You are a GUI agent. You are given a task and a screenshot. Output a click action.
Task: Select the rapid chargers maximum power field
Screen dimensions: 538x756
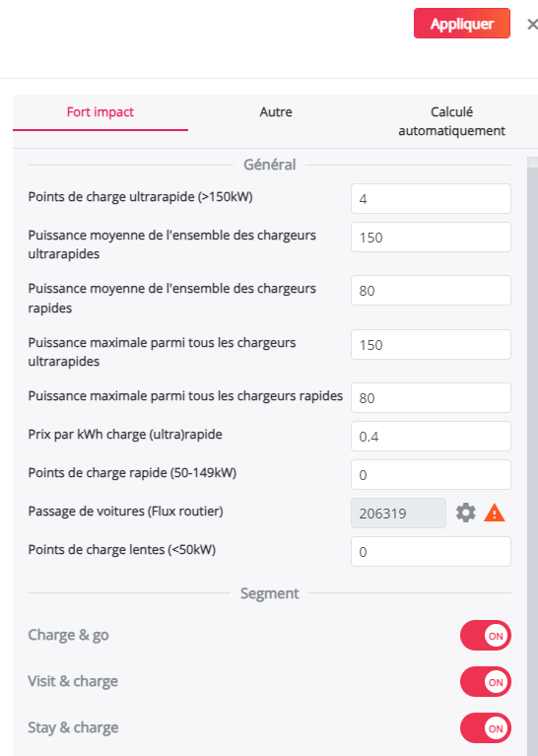(431, 398)
